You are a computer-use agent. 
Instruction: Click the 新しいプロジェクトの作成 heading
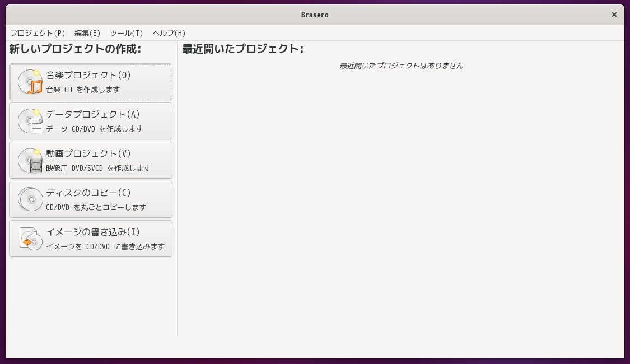click(x=75, y=49)
